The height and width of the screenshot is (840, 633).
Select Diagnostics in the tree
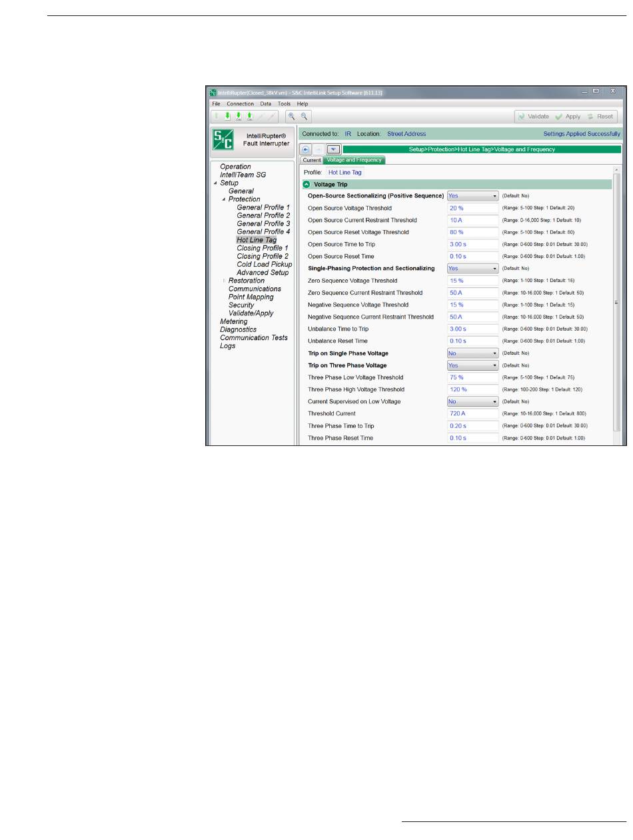coord(238,329)
